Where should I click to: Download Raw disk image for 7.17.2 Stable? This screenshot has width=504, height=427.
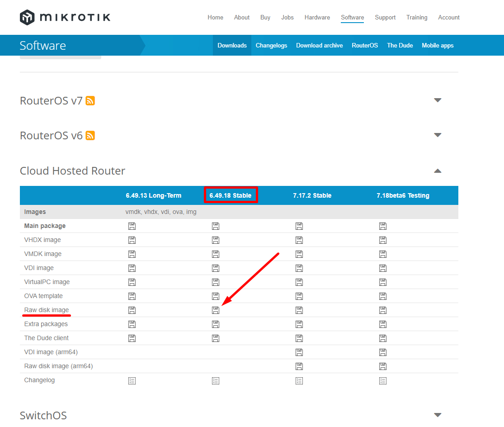tap(299, 310)
